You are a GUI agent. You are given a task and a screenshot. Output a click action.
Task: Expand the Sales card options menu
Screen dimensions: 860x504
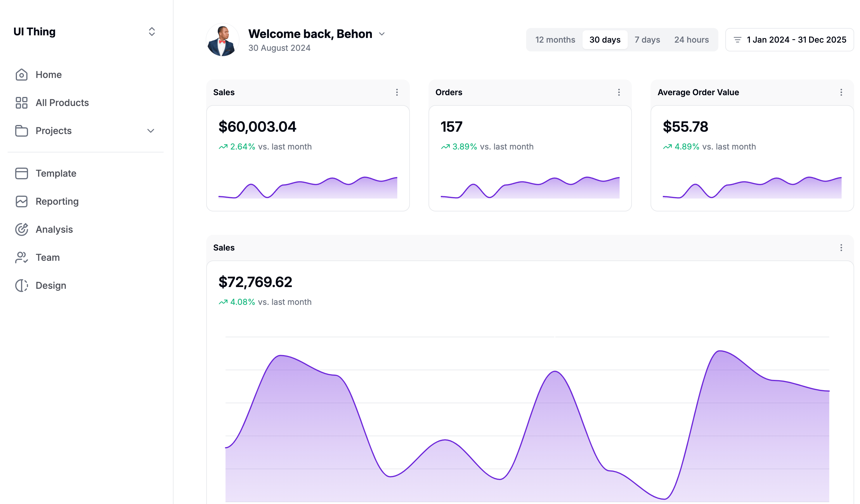(x=396, y=92)
